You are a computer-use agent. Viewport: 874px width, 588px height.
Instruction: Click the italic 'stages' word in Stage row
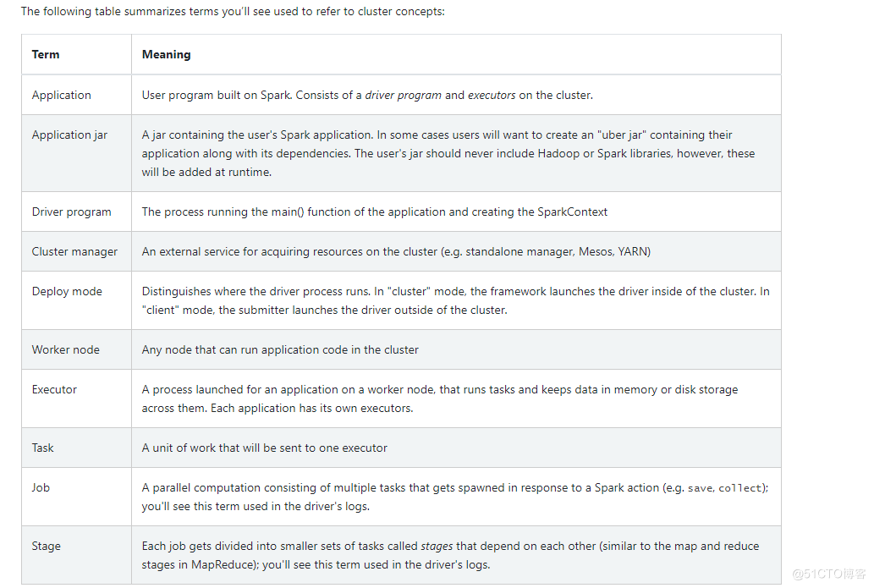pos(437,547)
